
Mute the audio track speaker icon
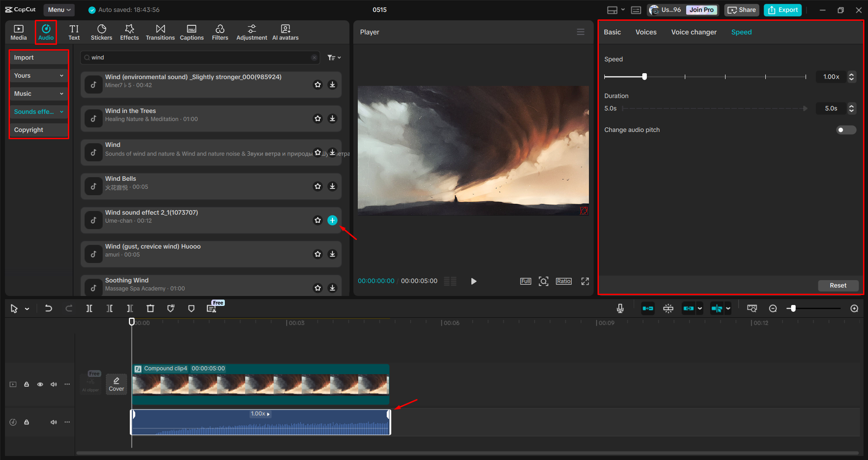(x=53, y=422)
